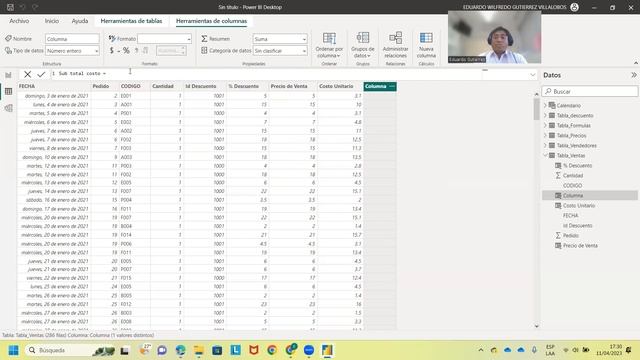Image resolution: width=640 pixels, height=360 pixels.
Task: Open Administrar relaciones
Action: tap(395, 45)
